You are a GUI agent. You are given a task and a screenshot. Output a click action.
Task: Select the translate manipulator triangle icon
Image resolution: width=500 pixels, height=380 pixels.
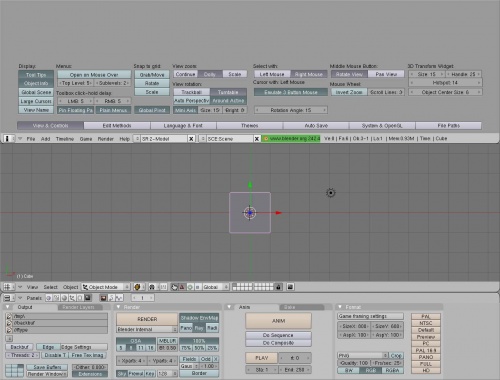tap(182, 287)
